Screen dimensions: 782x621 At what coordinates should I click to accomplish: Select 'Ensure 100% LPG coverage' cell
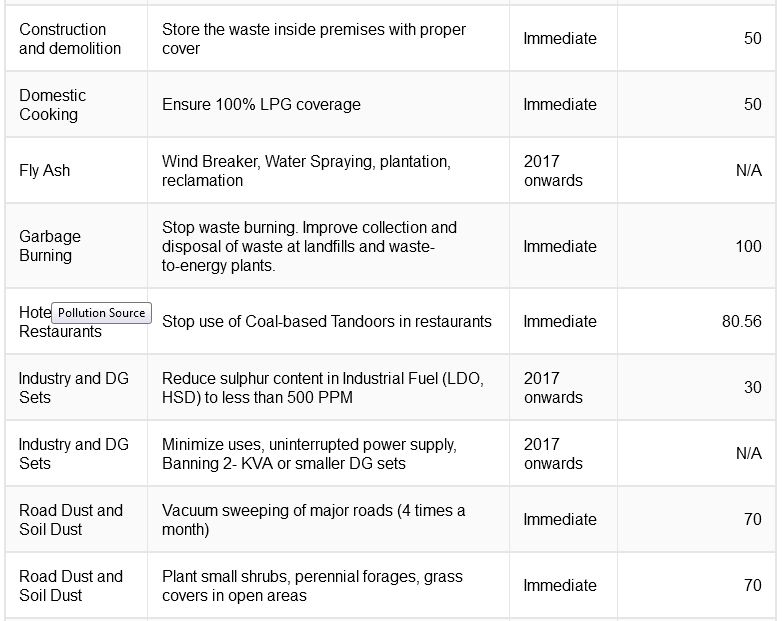click(328, 104)
